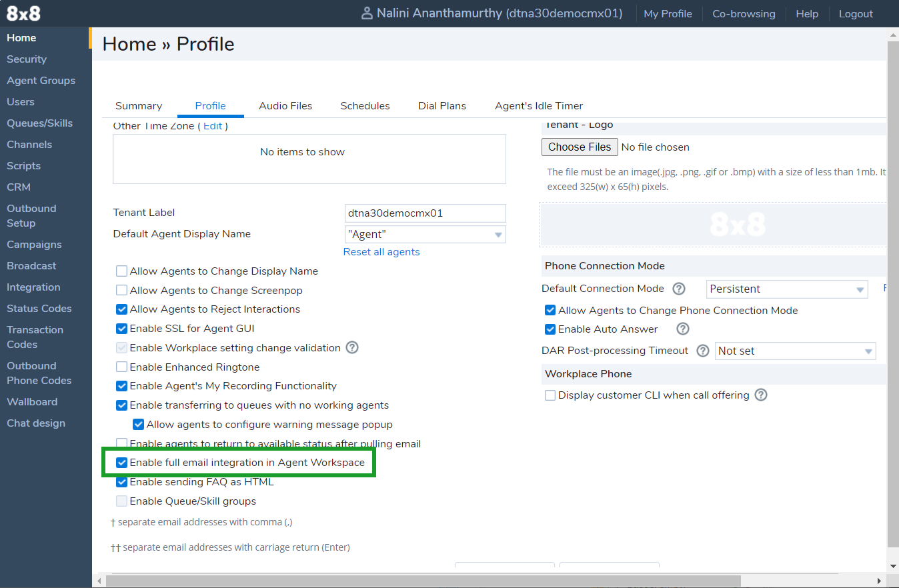899x588 pixels.
Task: Click the Reset all agents link
Action: [381, 251]
